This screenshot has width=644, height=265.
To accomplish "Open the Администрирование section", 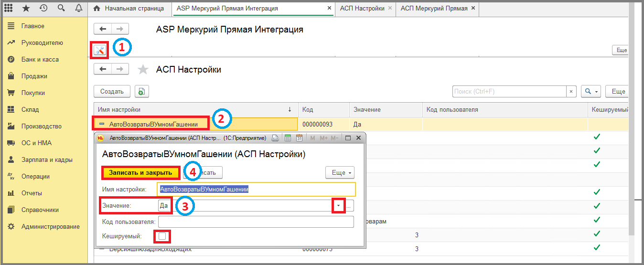I will coord(50,227).
